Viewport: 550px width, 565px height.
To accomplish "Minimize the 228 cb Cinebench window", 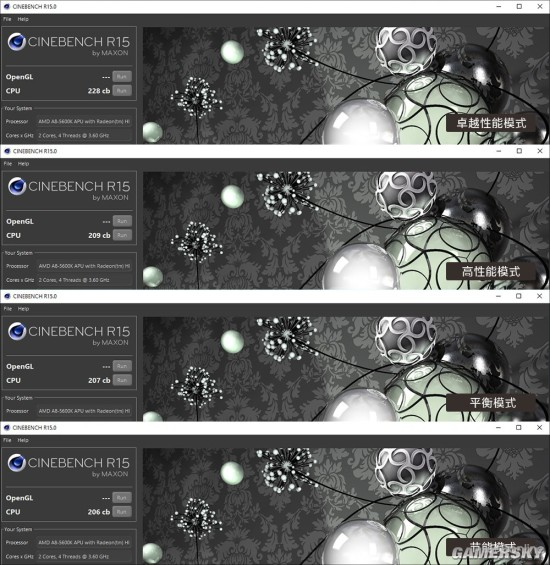I will pos(499,6).
